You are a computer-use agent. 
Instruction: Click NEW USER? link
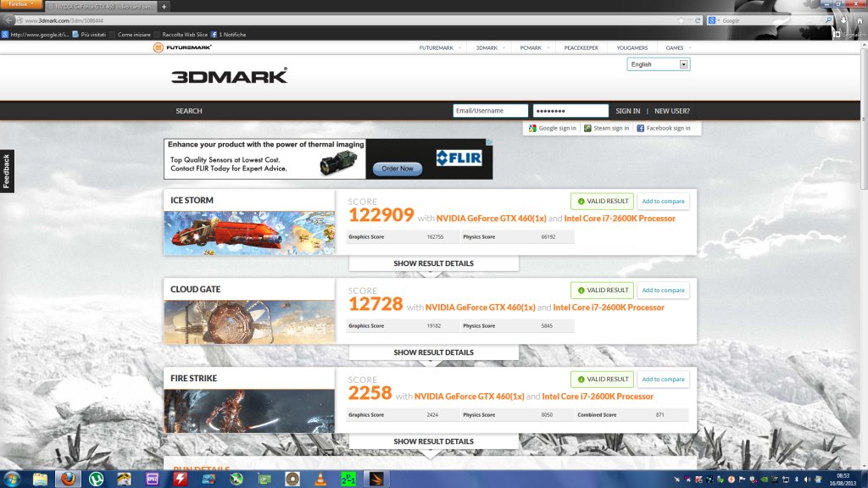671,111
